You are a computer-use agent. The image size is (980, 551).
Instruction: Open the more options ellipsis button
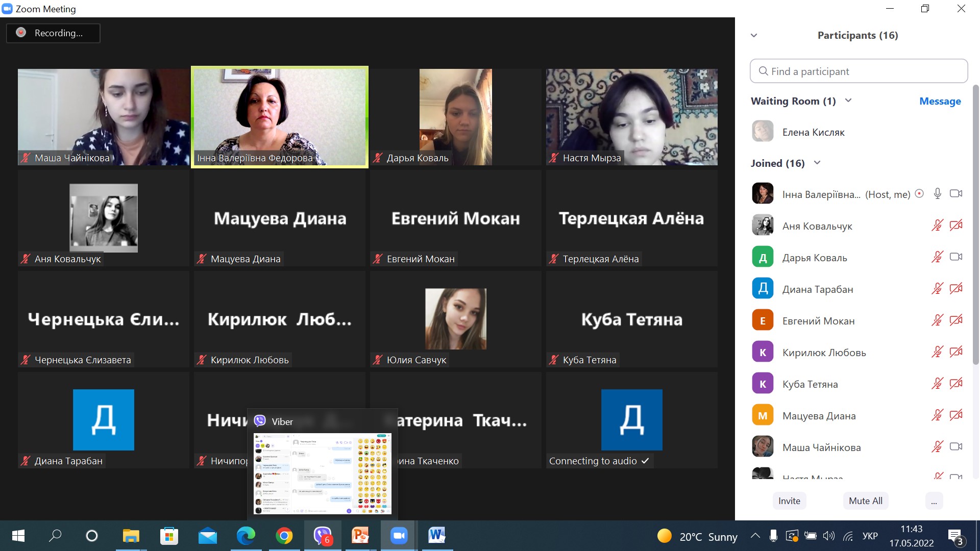934,501
